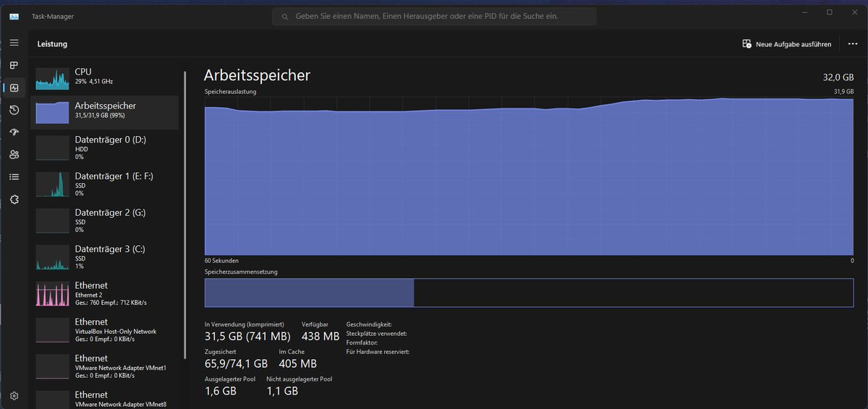Select Datenträger 0 (D:) HDD
This screenshot has height=409, width=868.
click(x=104, y=148)
